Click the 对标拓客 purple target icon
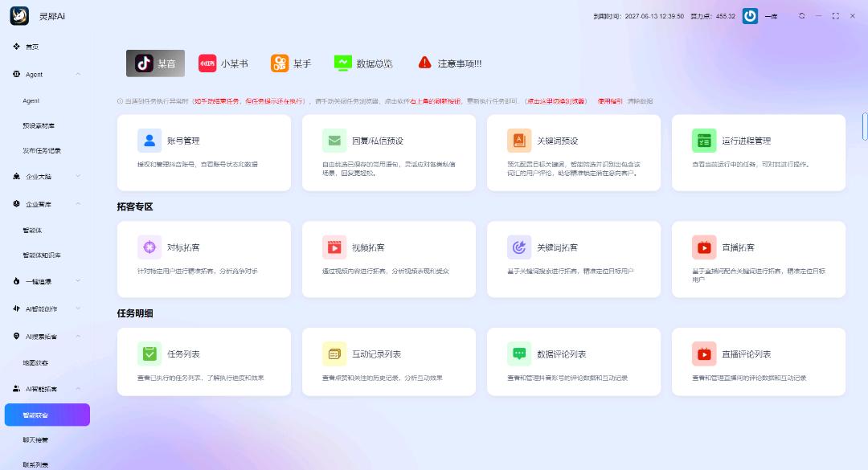 click(149, 247)
